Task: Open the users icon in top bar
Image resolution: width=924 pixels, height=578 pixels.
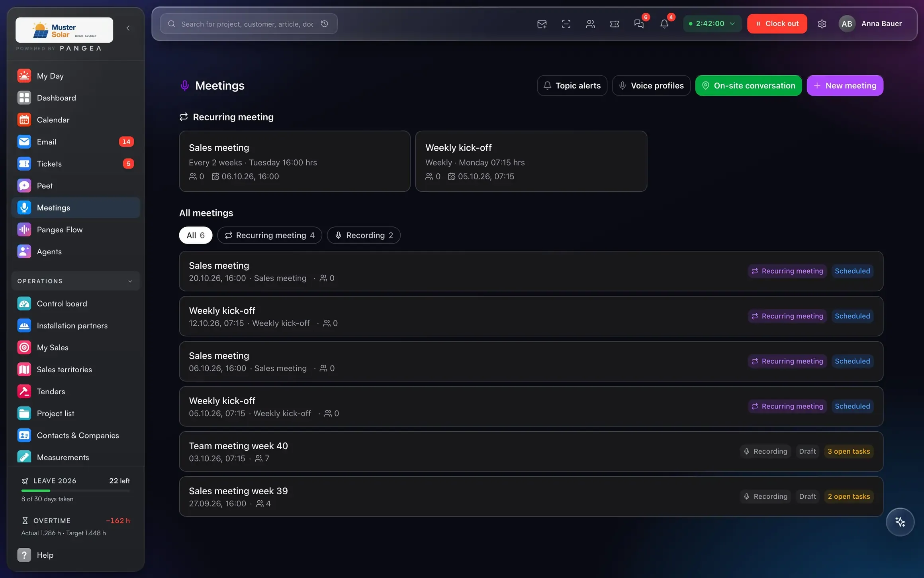Action: [590, 24]
